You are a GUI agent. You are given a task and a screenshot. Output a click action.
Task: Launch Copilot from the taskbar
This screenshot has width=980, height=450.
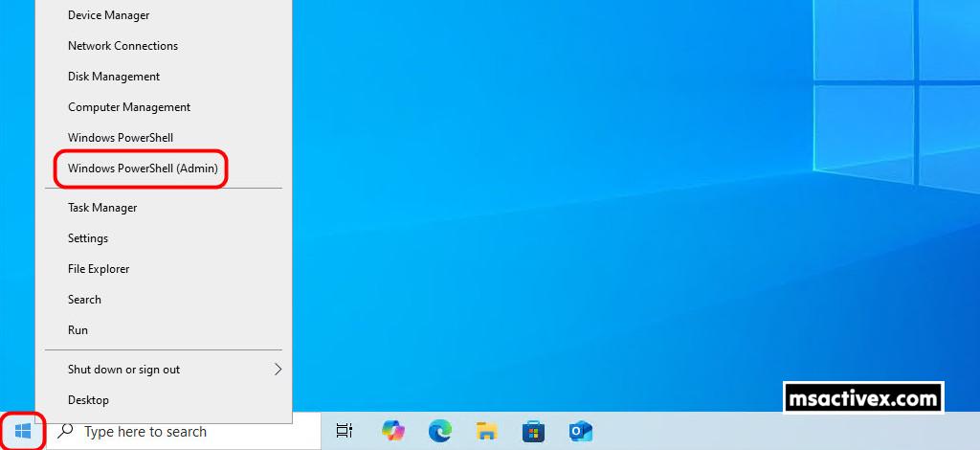point(392,432)
